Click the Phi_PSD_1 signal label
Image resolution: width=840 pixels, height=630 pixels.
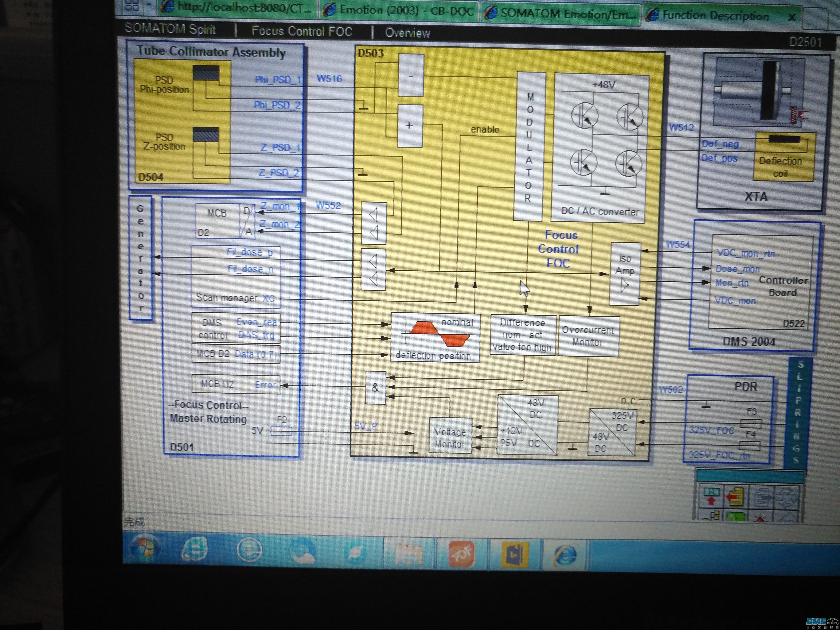pos(278,80)
